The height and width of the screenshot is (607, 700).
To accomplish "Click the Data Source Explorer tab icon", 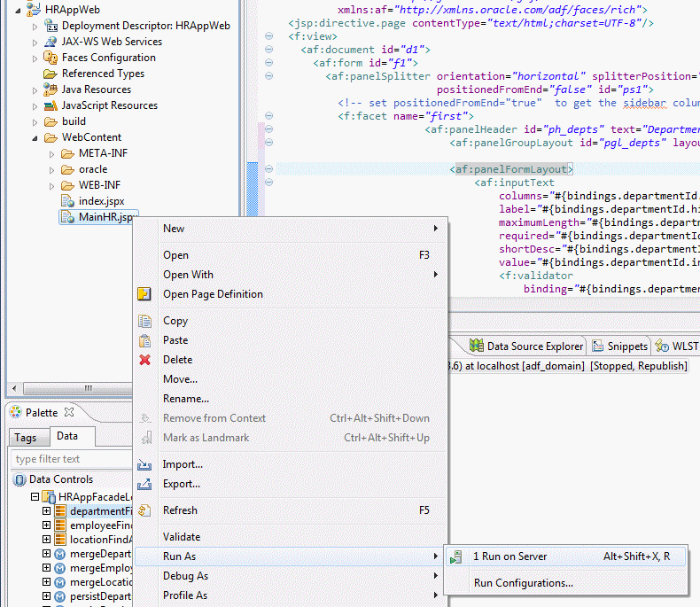I will coord(477,346).
